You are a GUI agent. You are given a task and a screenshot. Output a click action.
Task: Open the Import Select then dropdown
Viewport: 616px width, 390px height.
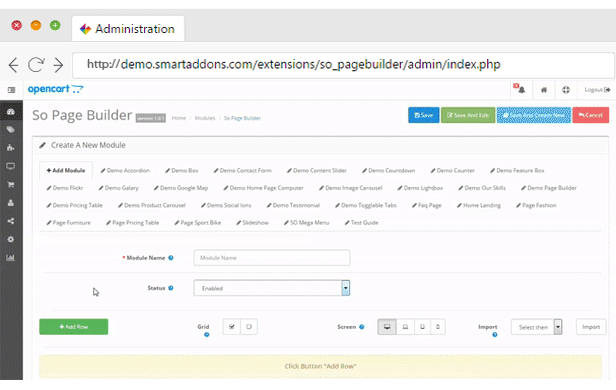536,327
